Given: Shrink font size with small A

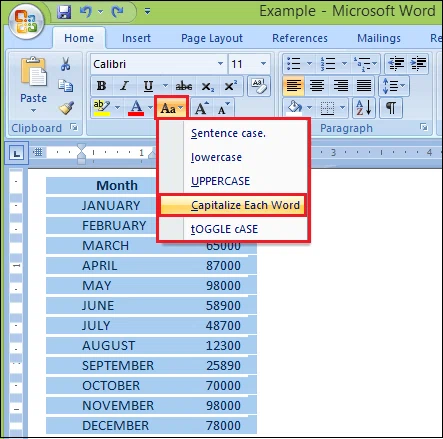Looking at the screenshot, I should click(223, 108).
